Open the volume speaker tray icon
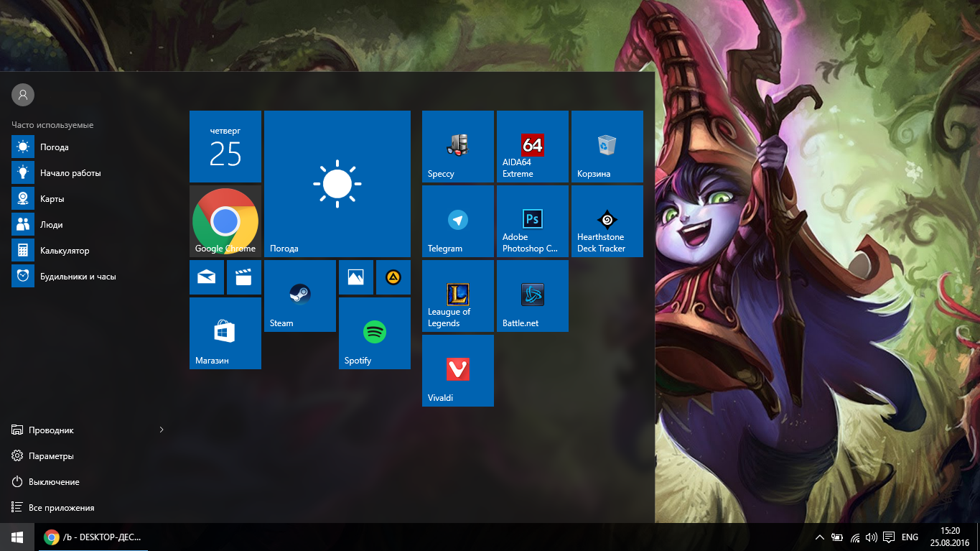 (x=872, y=537)
